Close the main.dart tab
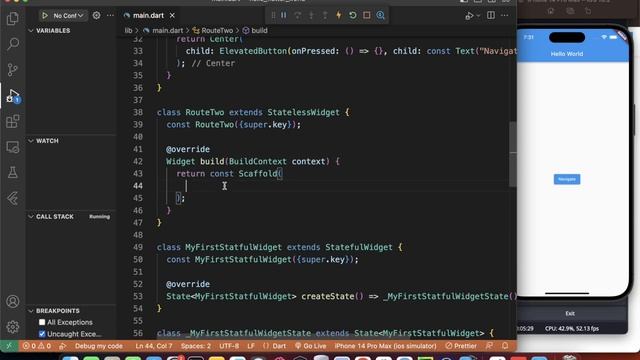The height and width of the screenshot is (360, 640). (x=172, y=16)
